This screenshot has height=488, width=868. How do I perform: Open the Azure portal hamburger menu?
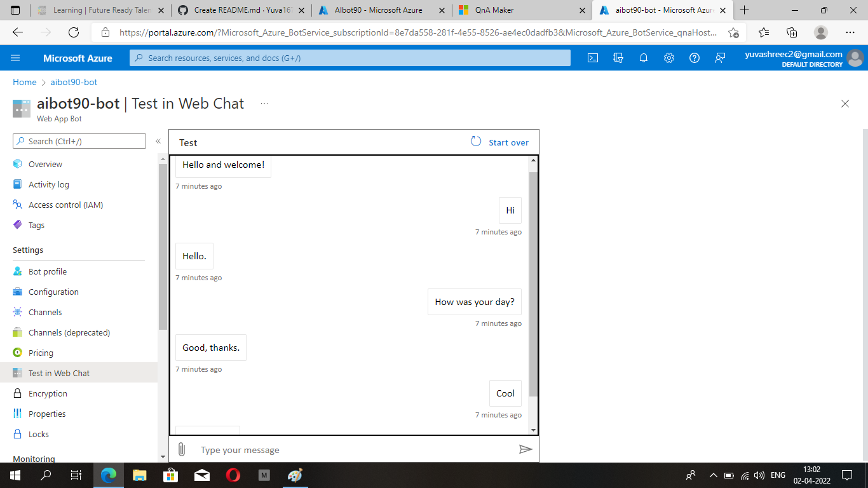15,58
